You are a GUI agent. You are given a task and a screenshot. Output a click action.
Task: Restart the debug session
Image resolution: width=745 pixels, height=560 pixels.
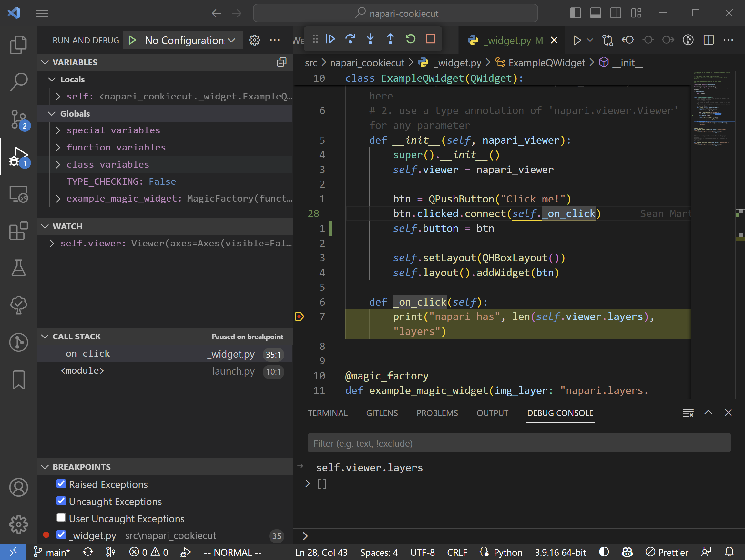pyautogui.click(x=411, y=39)
